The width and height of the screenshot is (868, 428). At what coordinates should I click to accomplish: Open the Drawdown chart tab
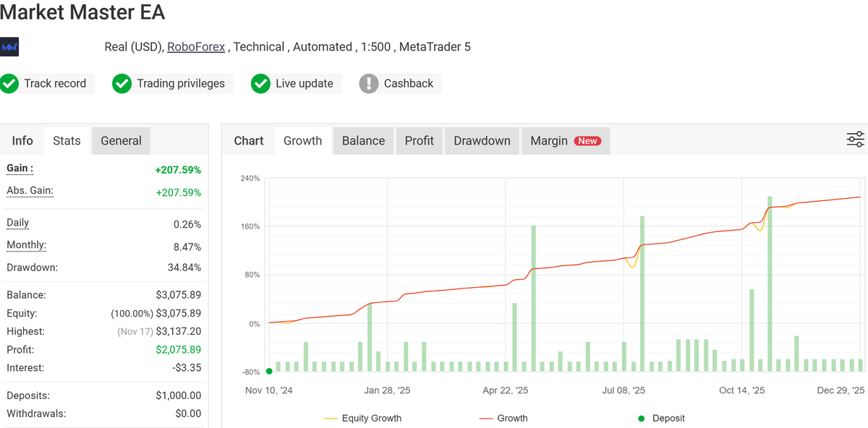pos(481,140)
